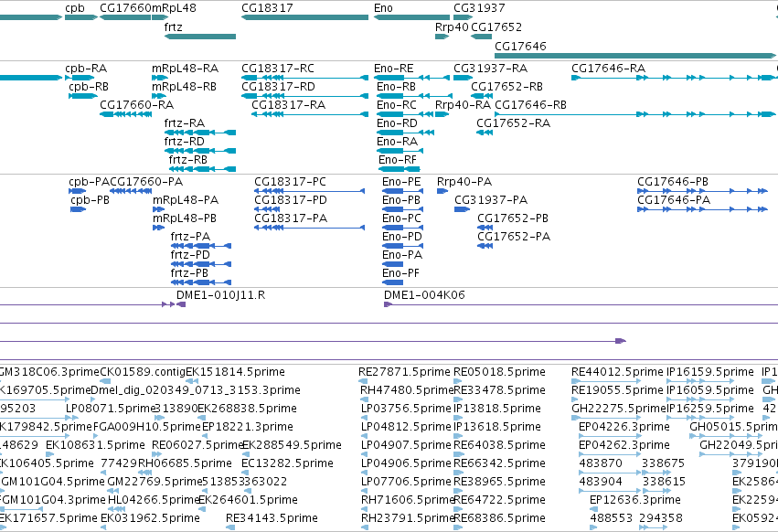
Task: Select CDS CG17646-PB
Action: (703, 191)
